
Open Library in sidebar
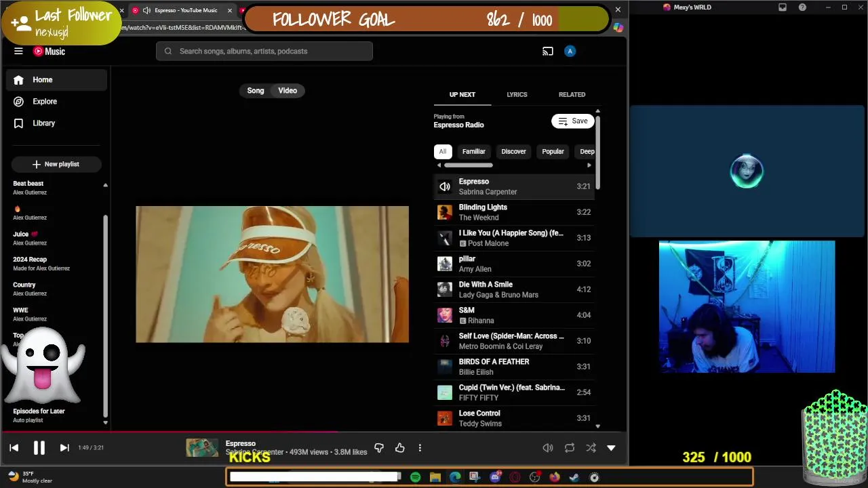pyautogui.click(x=57, y=123)
